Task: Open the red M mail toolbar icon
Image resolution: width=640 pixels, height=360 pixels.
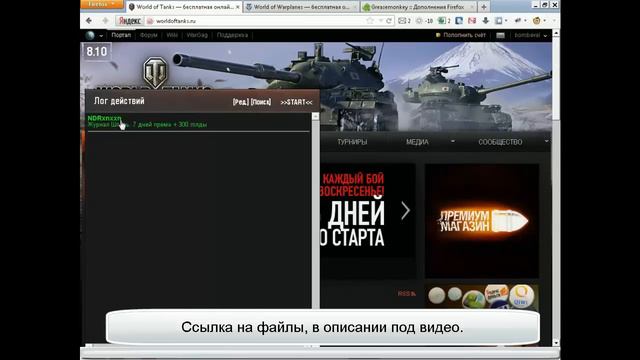Action: (472, 20)
